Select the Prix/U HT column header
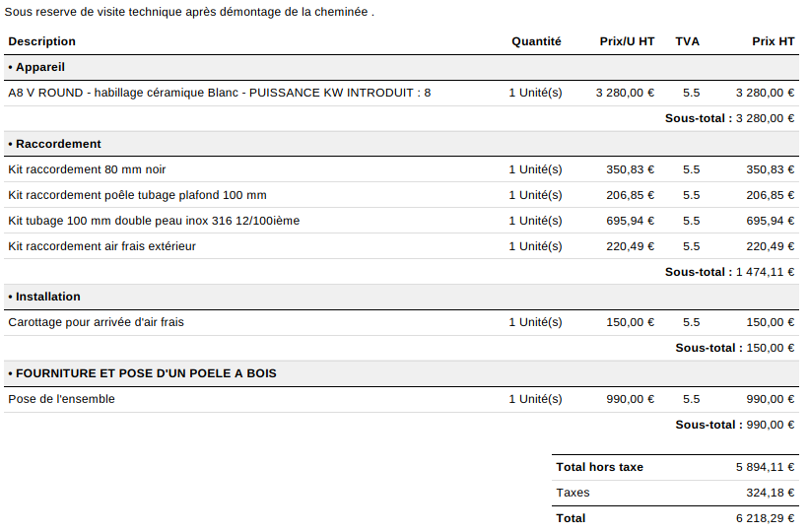 tap(627, 41)
